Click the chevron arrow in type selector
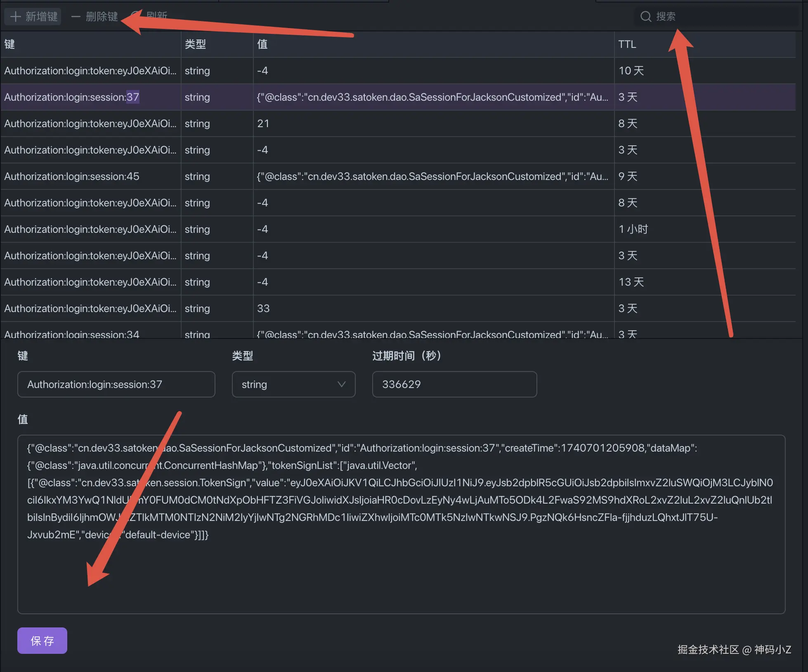 click(x=341, y=384)
